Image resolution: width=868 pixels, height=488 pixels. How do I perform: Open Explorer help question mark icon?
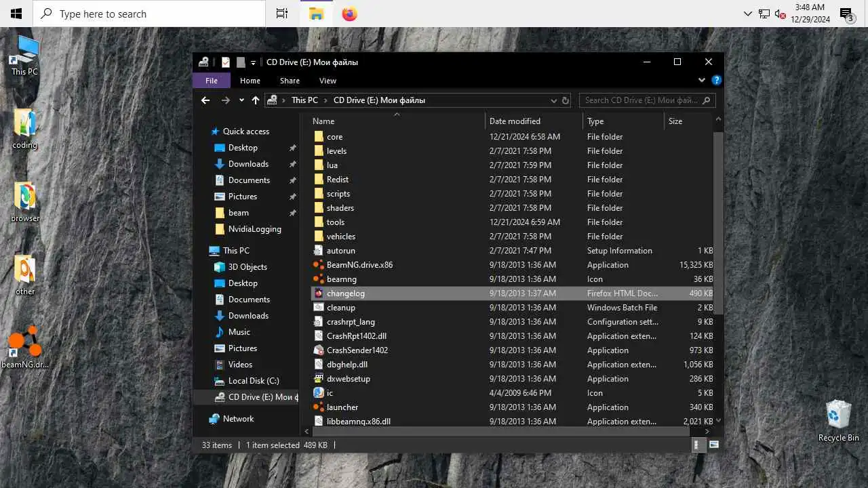coord(716,80)
